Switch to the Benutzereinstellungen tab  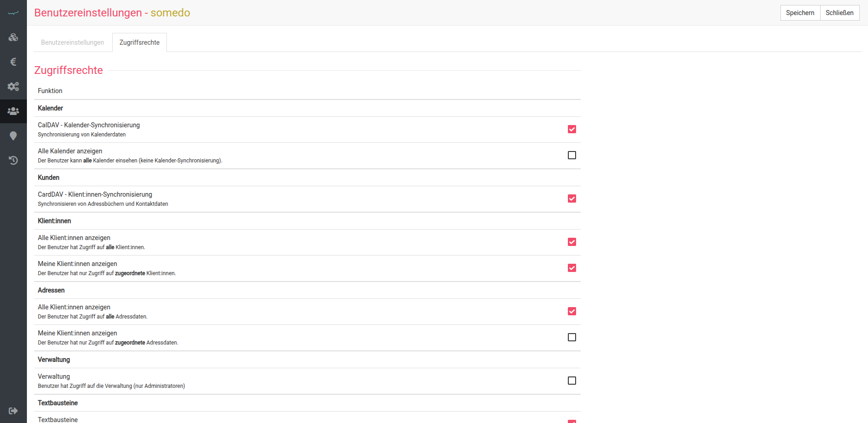[73, 42]
